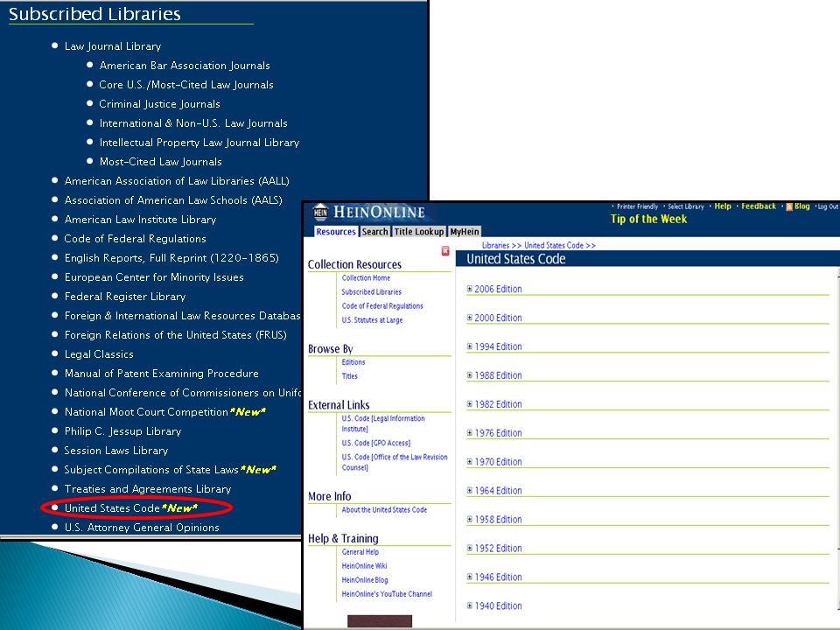This screenshot has width=840, height=630.
Task: Open Collection Home in sidebar
Action: click(x=366, y=278)
